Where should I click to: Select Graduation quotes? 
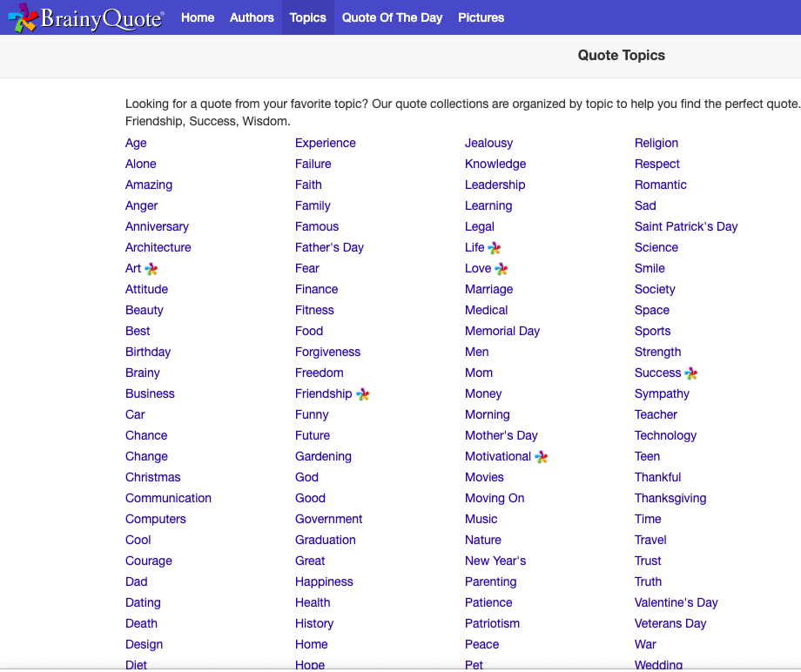coord(326,541)
